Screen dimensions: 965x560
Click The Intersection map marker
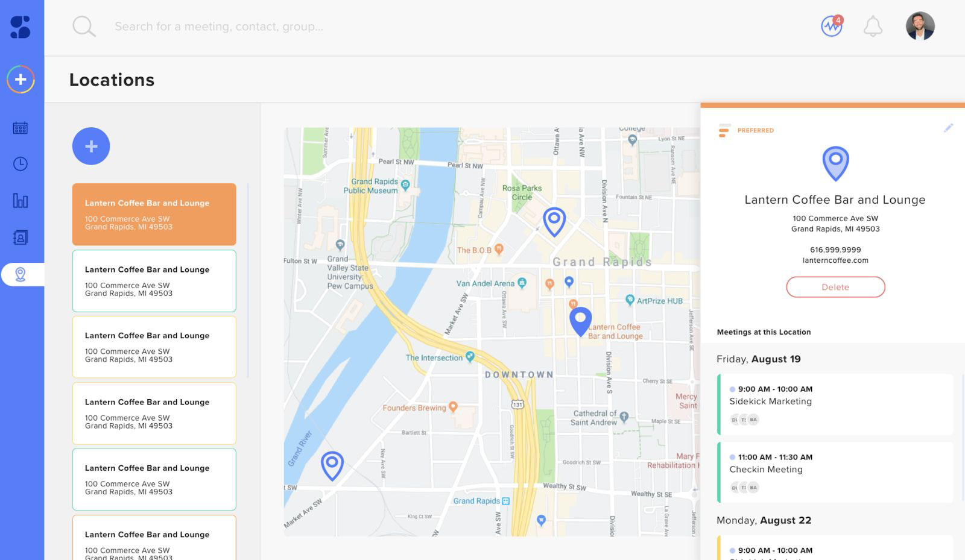tap(470, 357)
